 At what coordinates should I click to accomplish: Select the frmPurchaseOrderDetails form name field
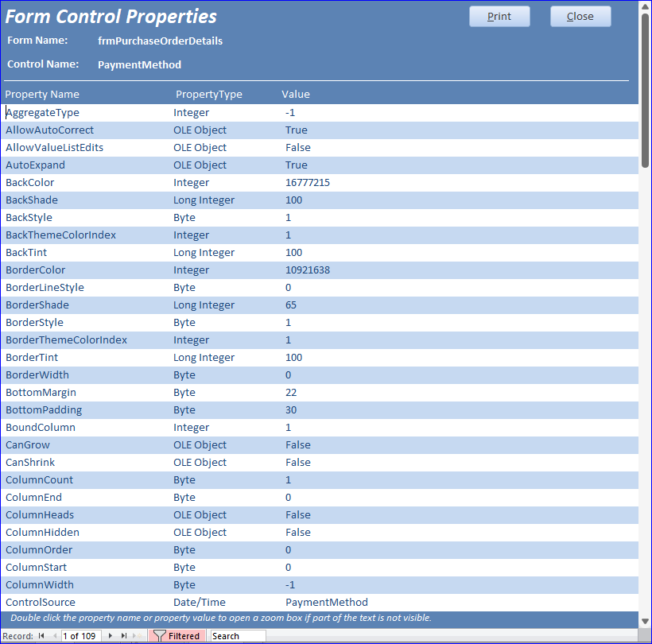[160, 41]
